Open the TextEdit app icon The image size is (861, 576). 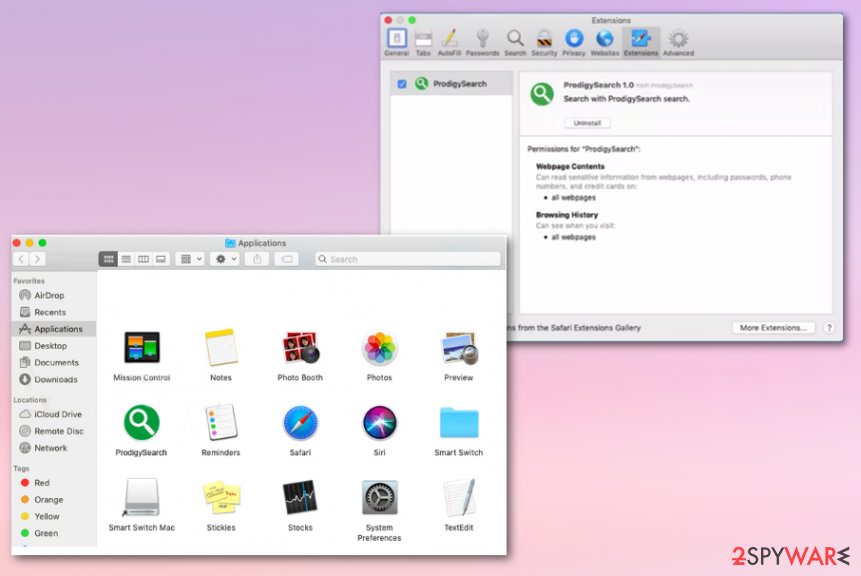click(x=459, y=497)
